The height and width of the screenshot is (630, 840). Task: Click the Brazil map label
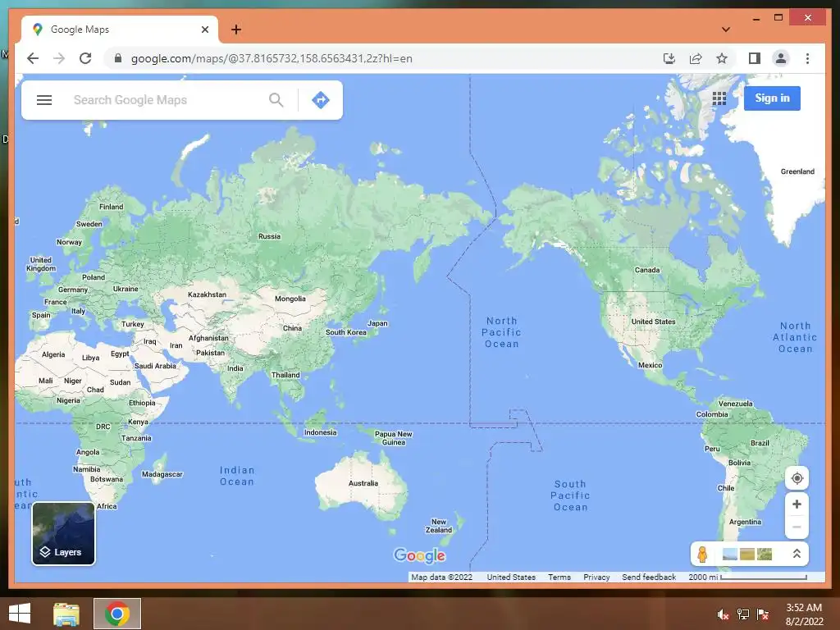760,443
